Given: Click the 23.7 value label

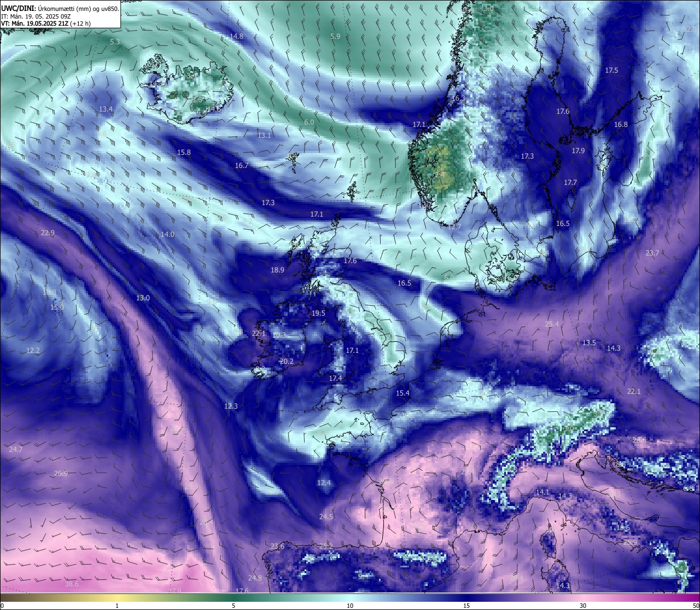Looking at the screenshot, I should (x=652, y=253).
